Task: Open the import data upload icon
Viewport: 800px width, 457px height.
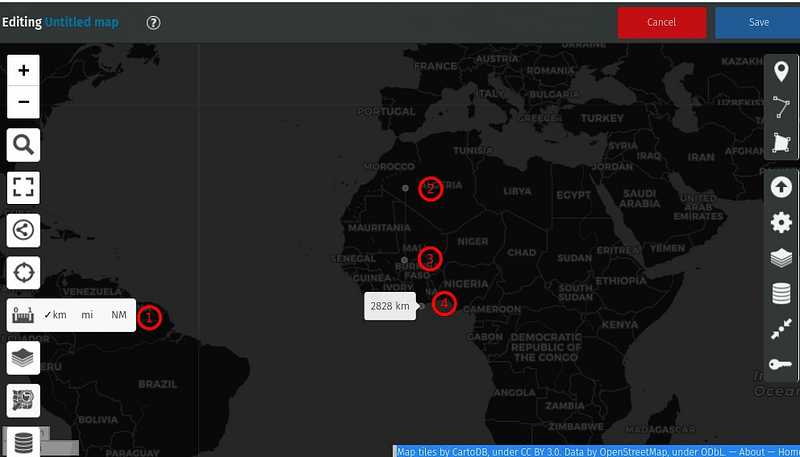Action: coord(781,188)
